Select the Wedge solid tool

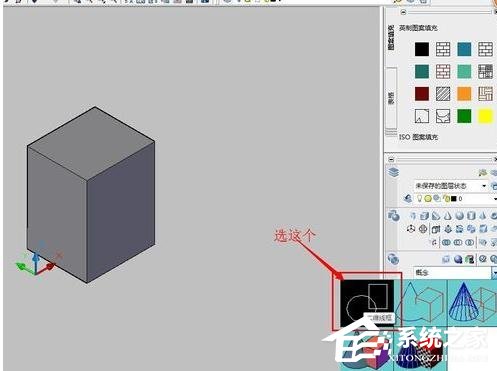436,216
